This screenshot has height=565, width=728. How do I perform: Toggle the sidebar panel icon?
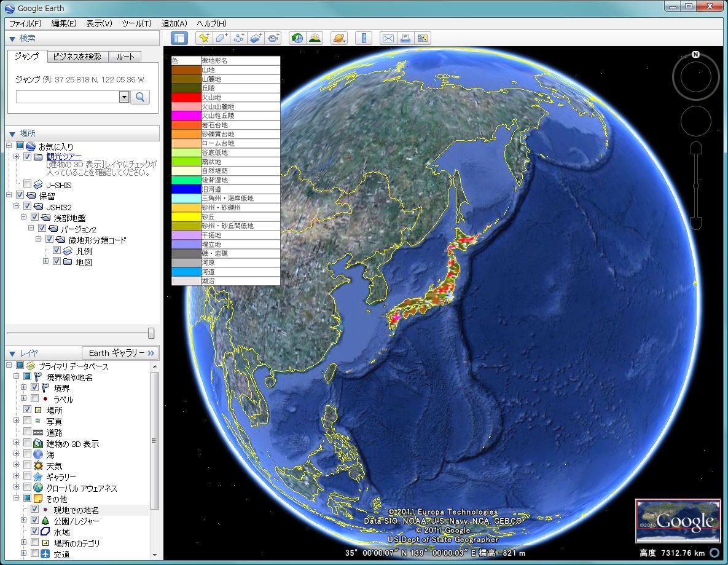(x=179, y=38)
